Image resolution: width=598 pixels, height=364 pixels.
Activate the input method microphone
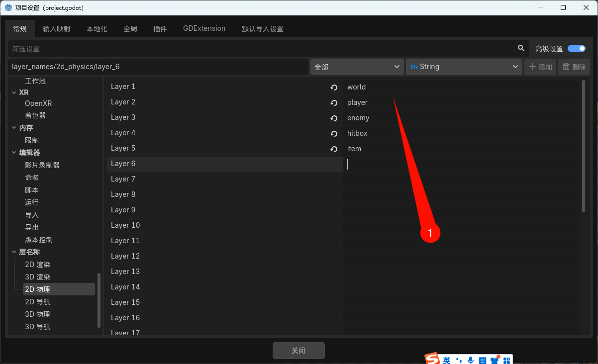pyautogui.click(x=471, y=360)
